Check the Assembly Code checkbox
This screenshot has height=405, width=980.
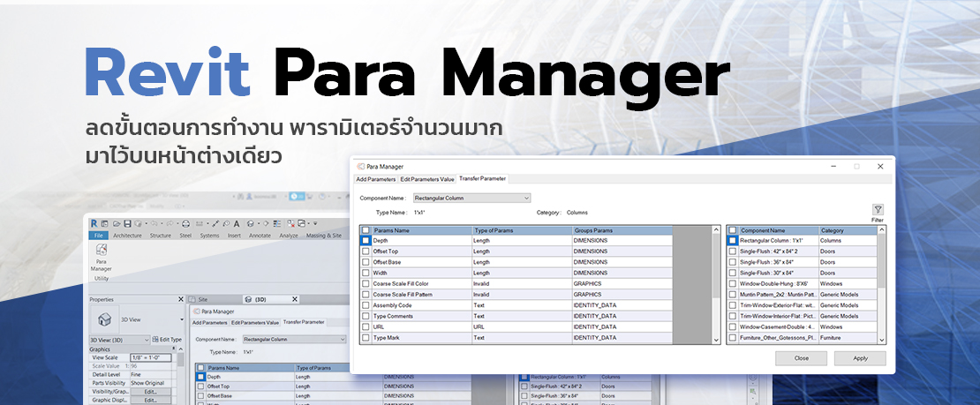366,305
